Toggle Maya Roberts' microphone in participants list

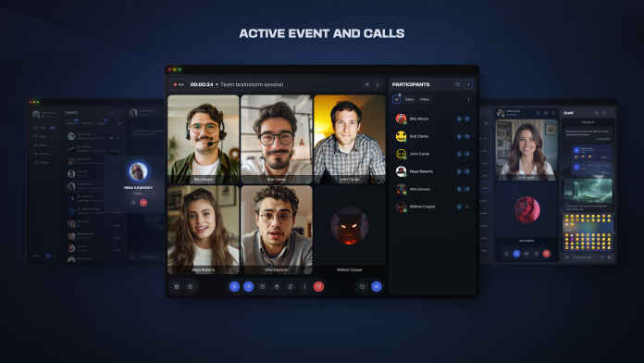(x=459, y=171)
